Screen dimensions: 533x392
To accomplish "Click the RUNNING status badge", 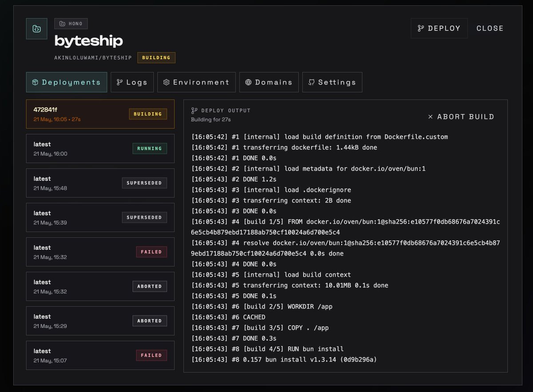I will coord(150,148).
